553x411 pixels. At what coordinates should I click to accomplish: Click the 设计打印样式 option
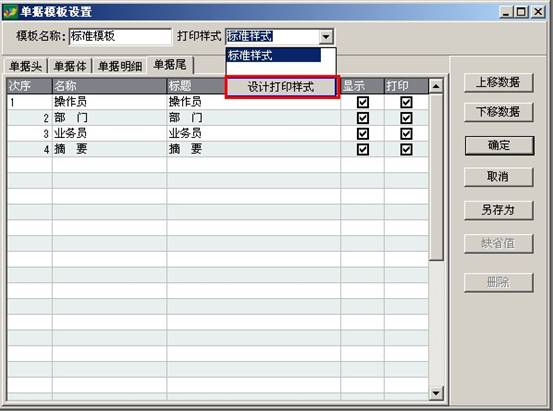(x=281, y=87)
